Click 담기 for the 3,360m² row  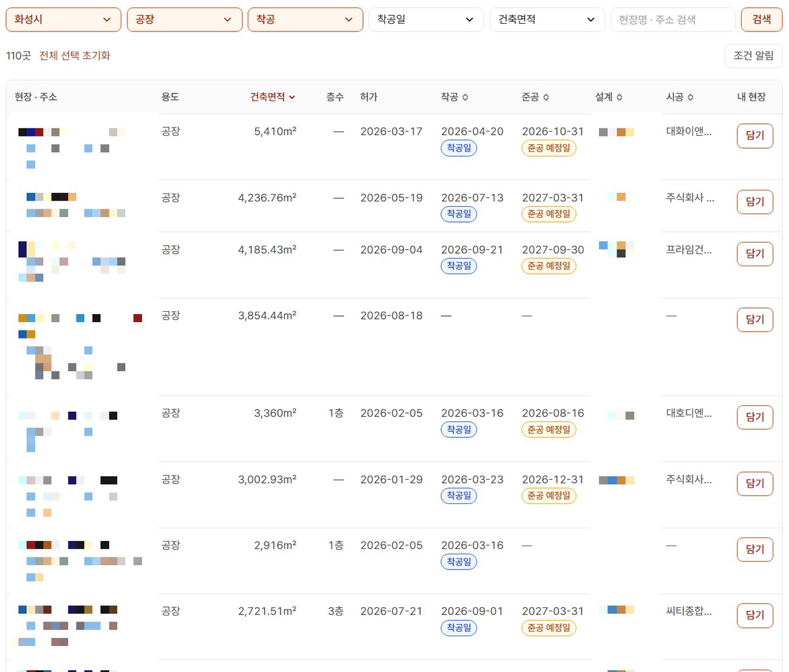click(x=755, y=417)
